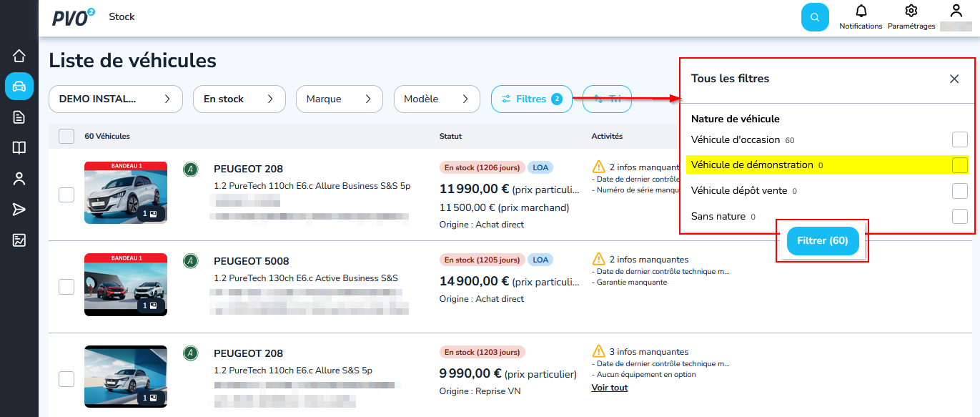Screen dimensions: 980x417
Task: Click 11 500,00 € (prix marchand) text
Action: click(x=505, y=207)
